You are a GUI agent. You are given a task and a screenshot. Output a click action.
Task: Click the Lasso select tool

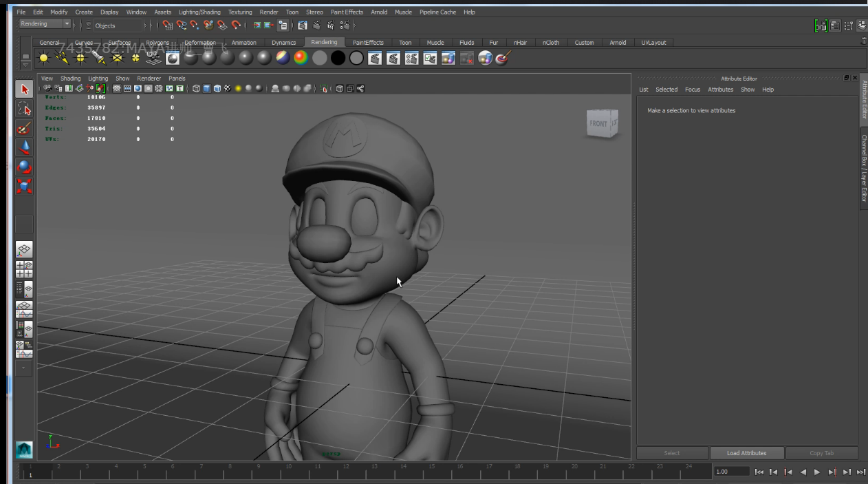(x=24, y=109)
